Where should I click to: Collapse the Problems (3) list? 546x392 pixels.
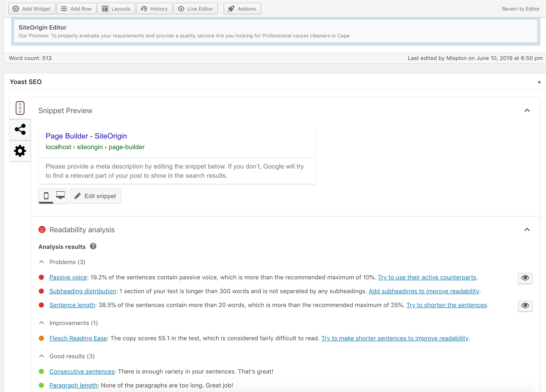click(42, 262)
